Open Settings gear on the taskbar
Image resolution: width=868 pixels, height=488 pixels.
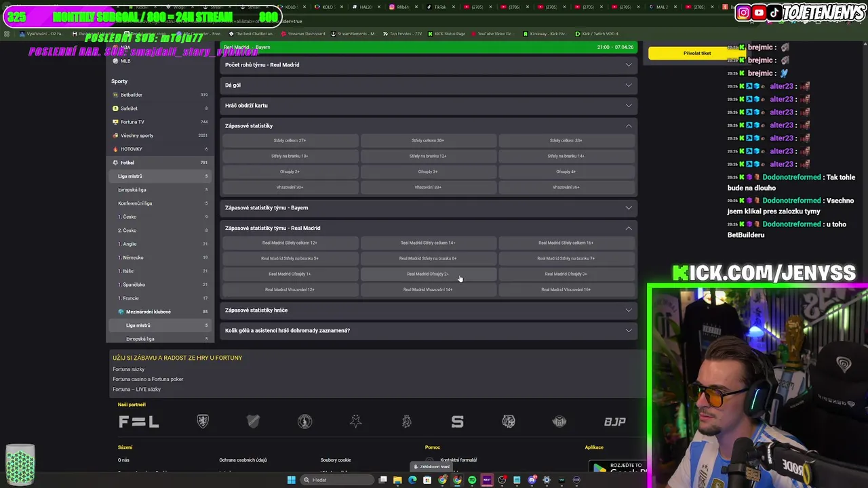[x=547, y=480]
